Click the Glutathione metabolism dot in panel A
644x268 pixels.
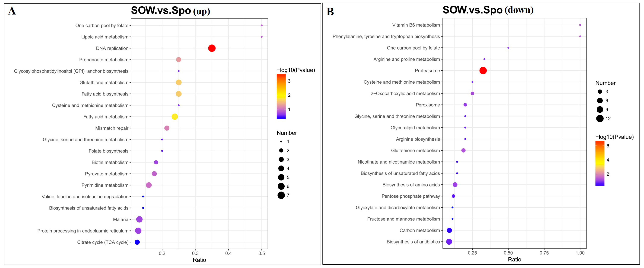[179, 82]
